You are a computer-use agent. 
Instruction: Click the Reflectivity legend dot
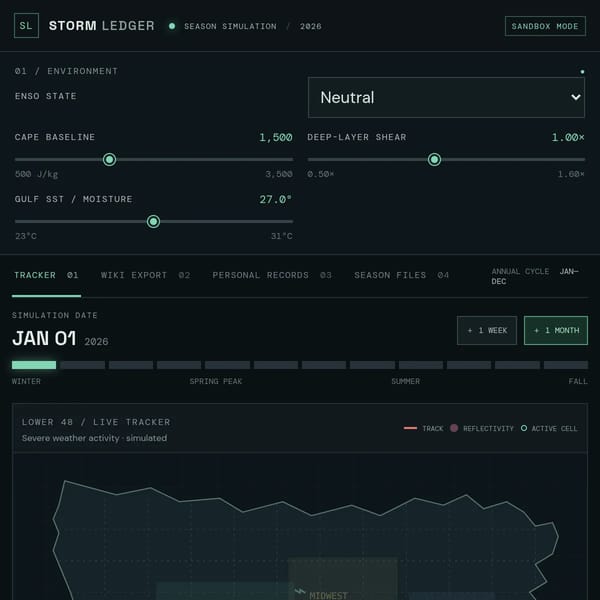point(454,428)
